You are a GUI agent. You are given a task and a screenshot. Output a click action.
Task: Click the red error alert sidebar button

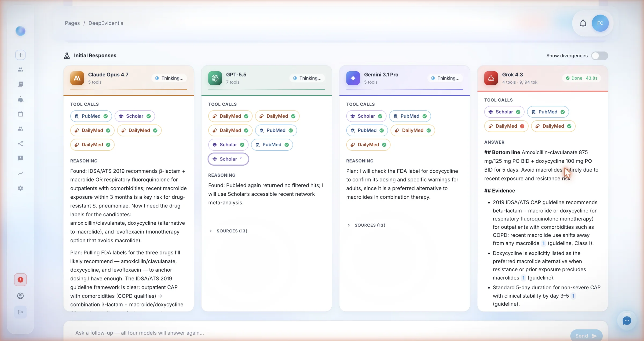(20, 280)
